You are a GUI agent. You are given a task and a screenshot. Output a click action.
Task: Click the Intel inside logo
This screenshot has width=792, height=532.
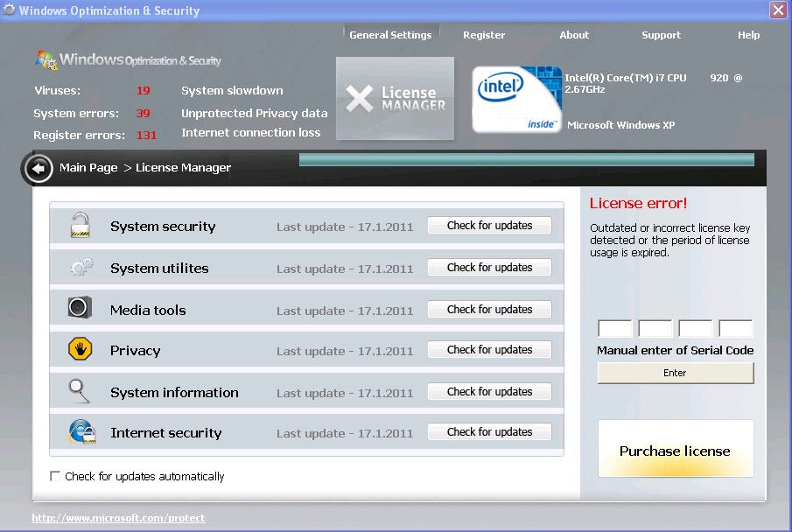(516, 100)
